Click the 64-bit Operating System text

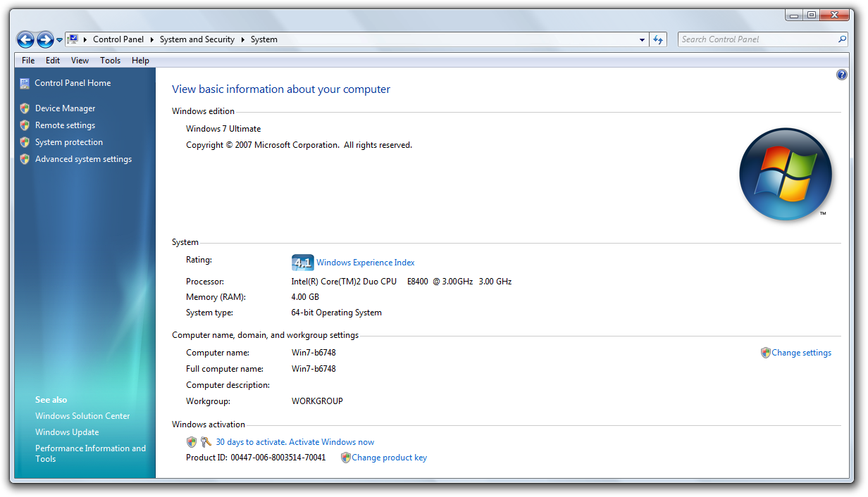point(337,313)
